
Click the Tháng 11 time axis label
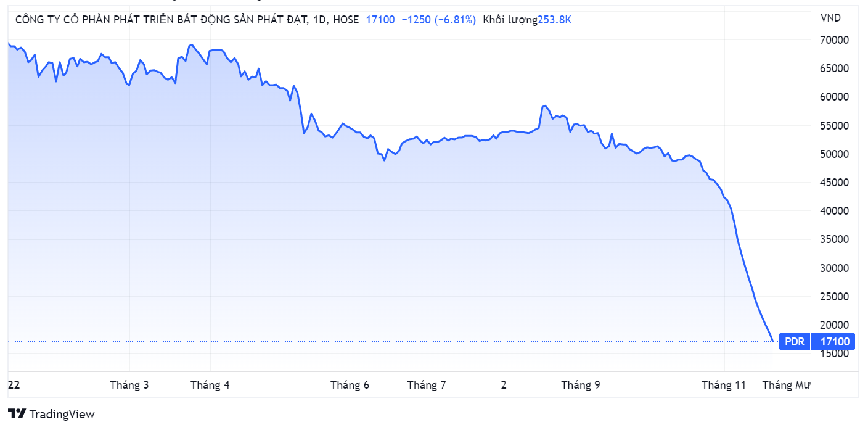(x=724, y=385)
